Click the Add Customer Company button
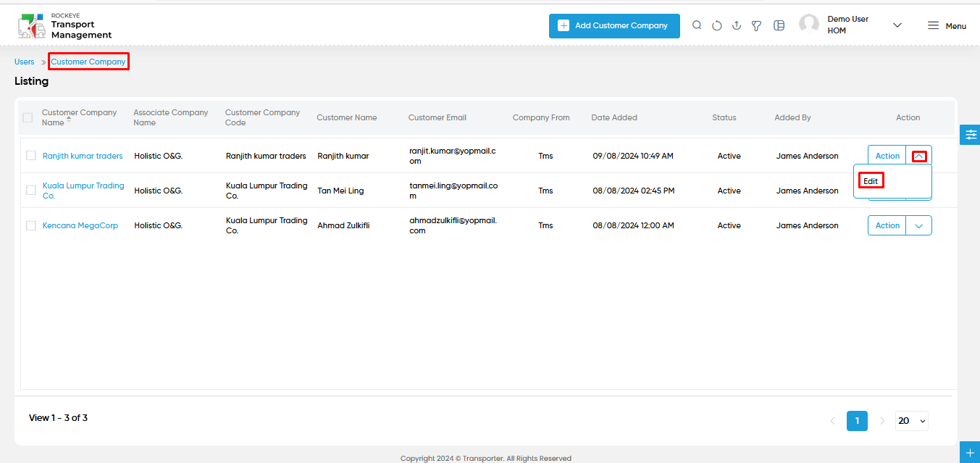This screenshot has height=463, width=980. 614,25
